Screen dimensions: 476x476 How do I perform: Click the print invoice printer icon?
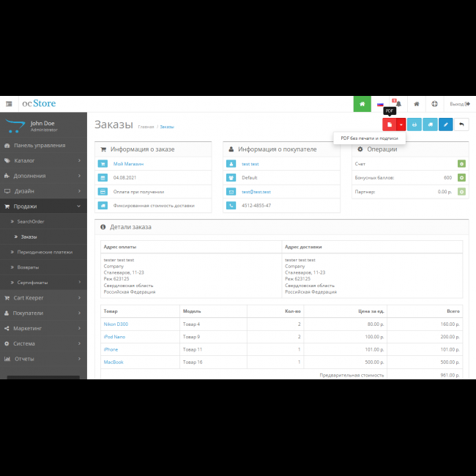click(x=414, y=124)
